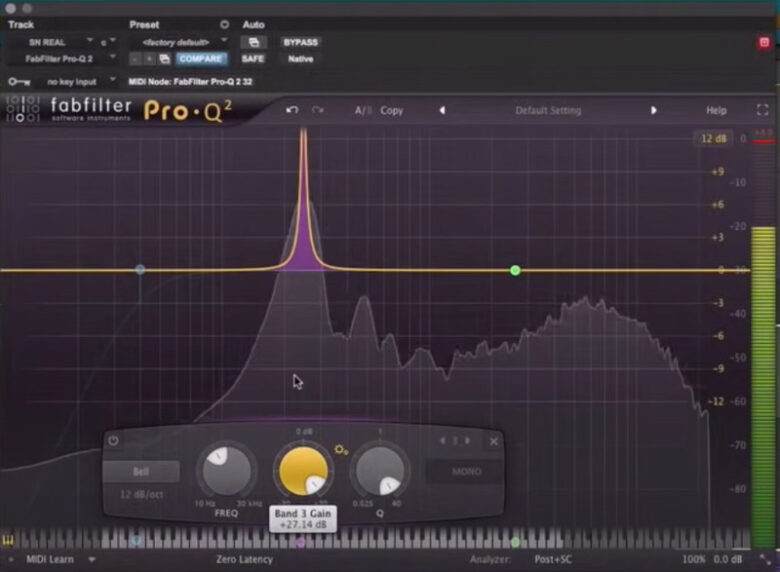Open insert position c dropdown
780x572 pixels.
107,42
